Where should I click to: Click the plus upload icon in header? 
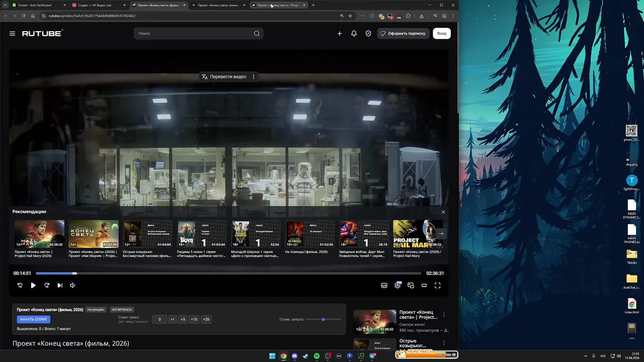pos(340,33)
